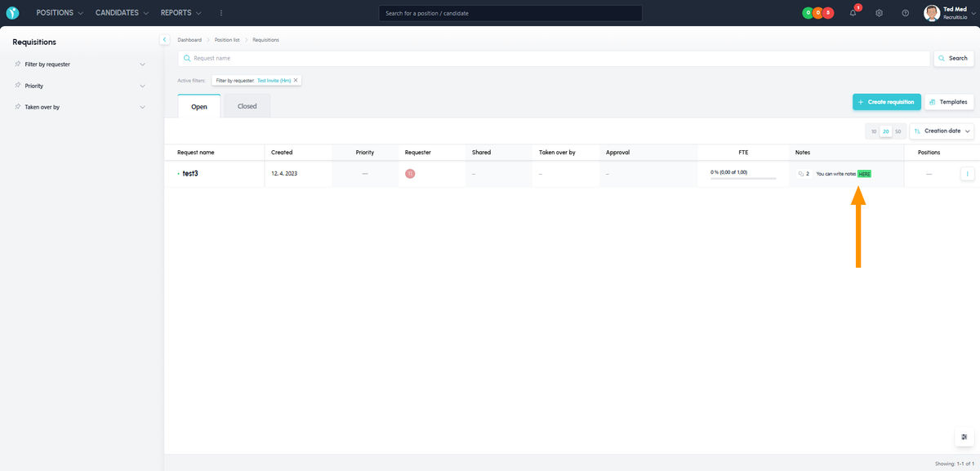The width and height of the screenshot is (980, 471).
Task: Click the requester avatar in test3 row
Action: 410,173
